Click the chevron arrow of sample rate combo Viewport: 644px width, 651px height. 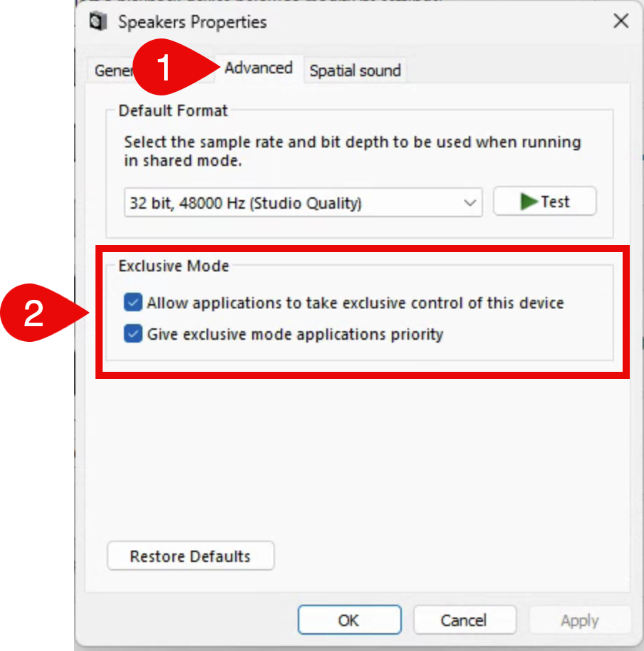pyautogui.click(x=469, y=203)
